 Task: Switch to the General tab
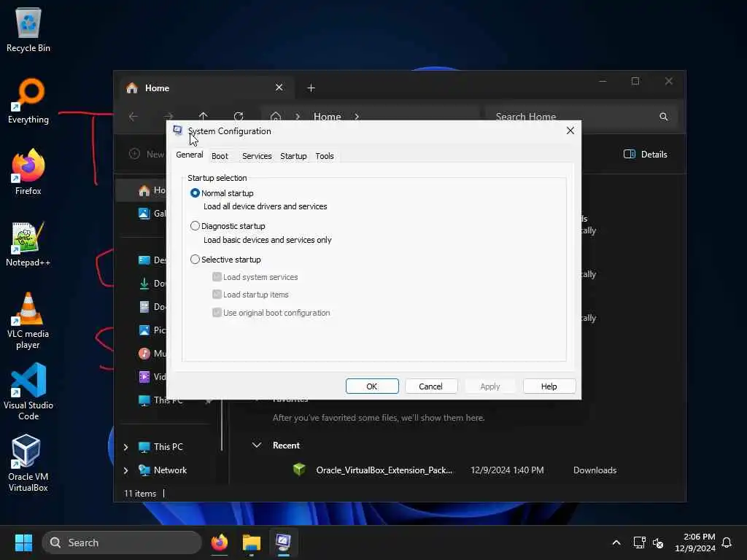pos(189,155)
